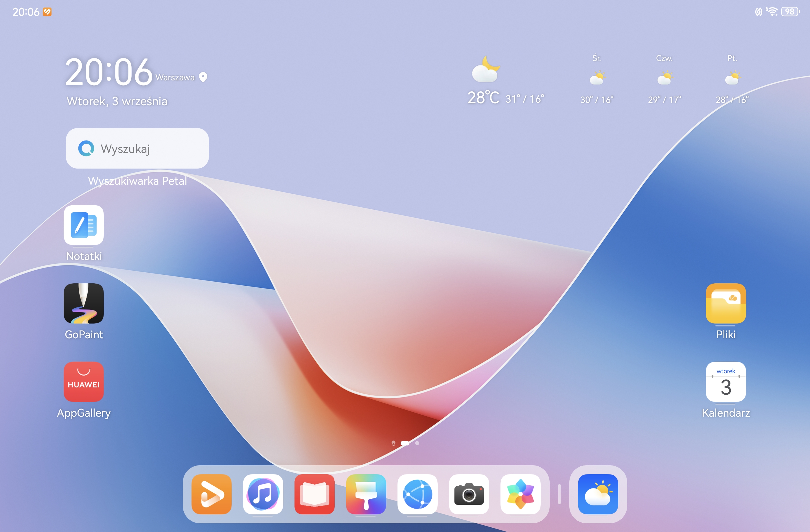Tap the large 20:06 clock widget
The height and width of the screenshot is (532, 810).
point(108,72)
